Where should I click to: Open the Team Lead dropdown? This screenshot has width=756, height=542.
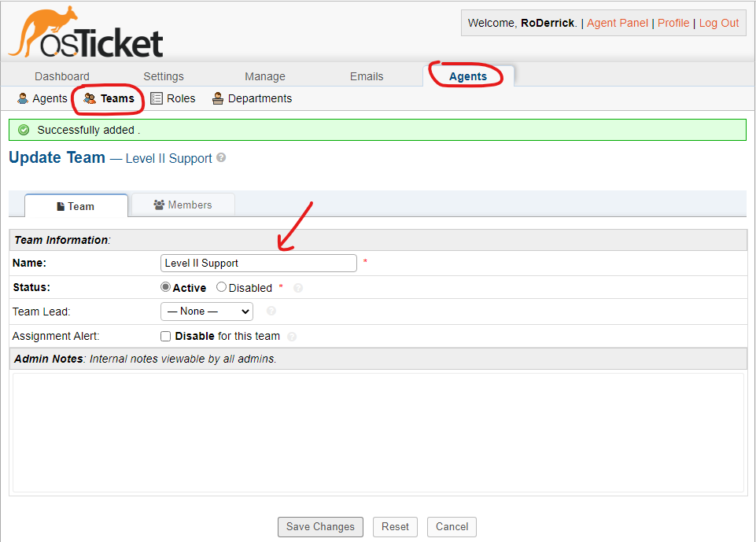tap(207, 312)
